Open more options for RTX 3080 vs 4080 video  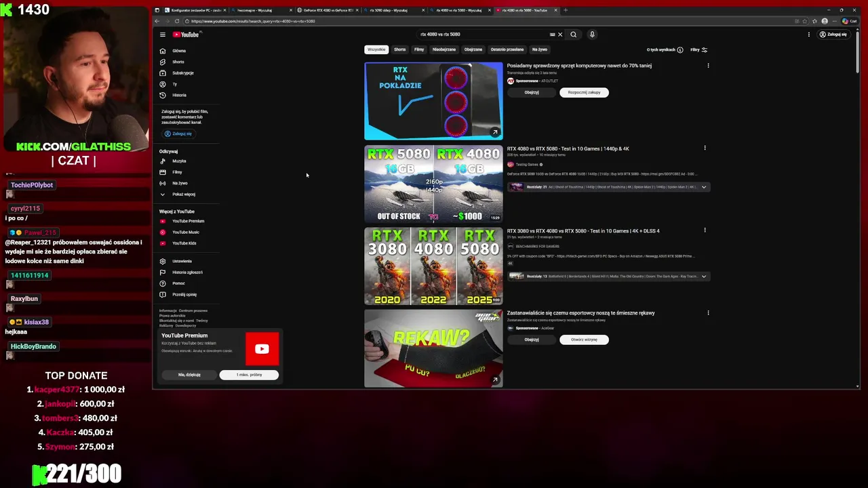pos(705,230)
